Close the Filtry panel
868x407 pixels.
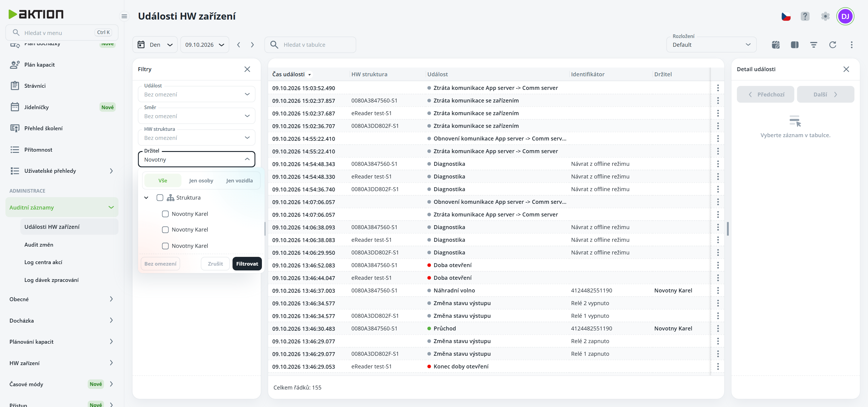247,69
